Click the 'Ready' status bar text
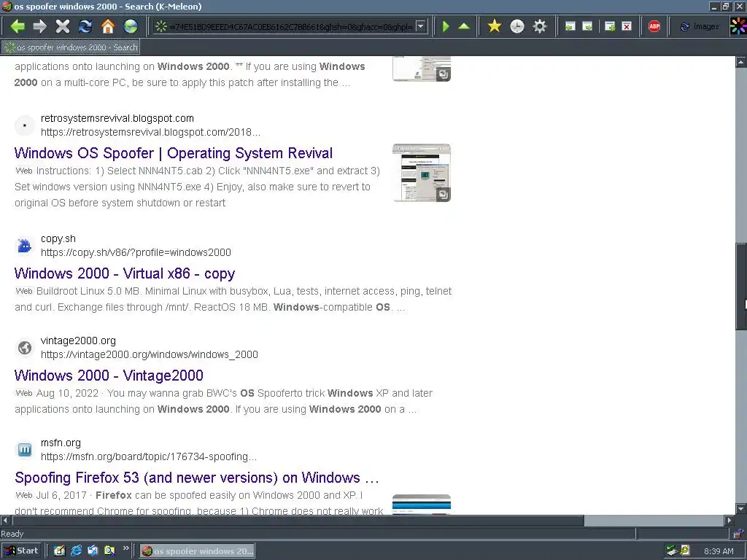 pyautogui.click(x=12, y=534)
